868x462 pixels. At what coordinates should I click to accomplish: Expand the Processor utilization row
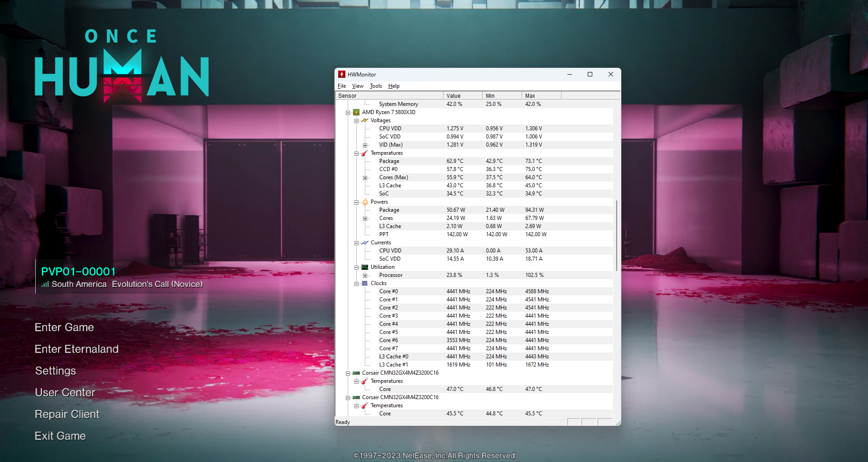(365, 276)
